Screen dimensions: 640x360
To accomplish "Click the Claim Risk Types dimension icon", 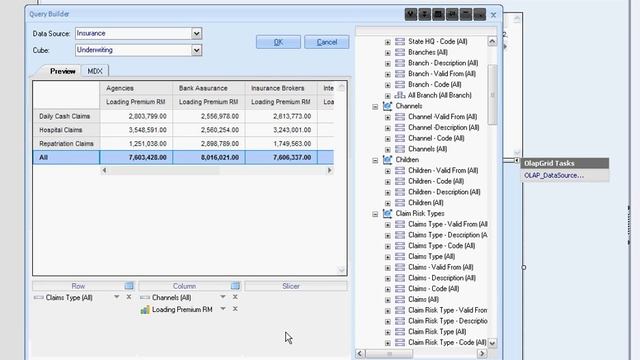I will [x=387, y=213].
